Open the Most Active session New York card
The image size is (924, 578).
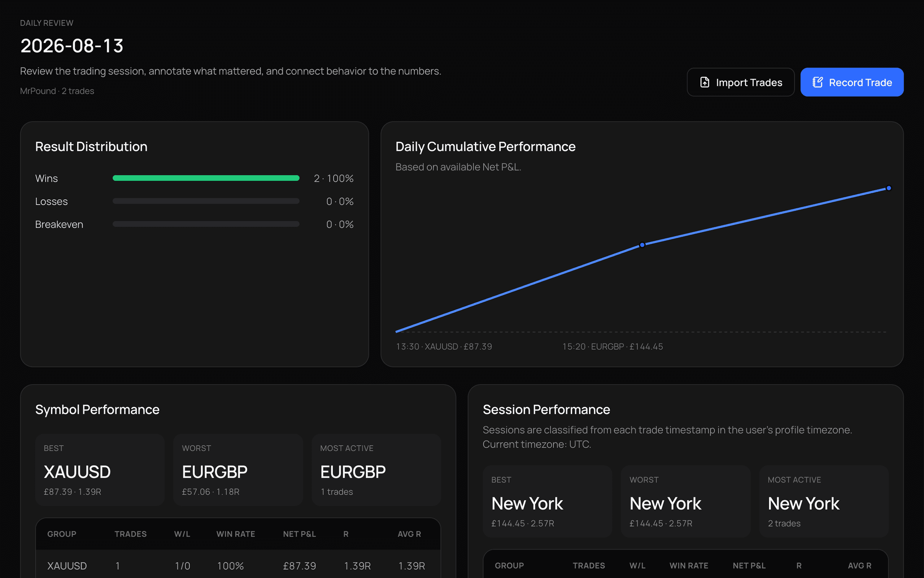click(x=824, y=501)
